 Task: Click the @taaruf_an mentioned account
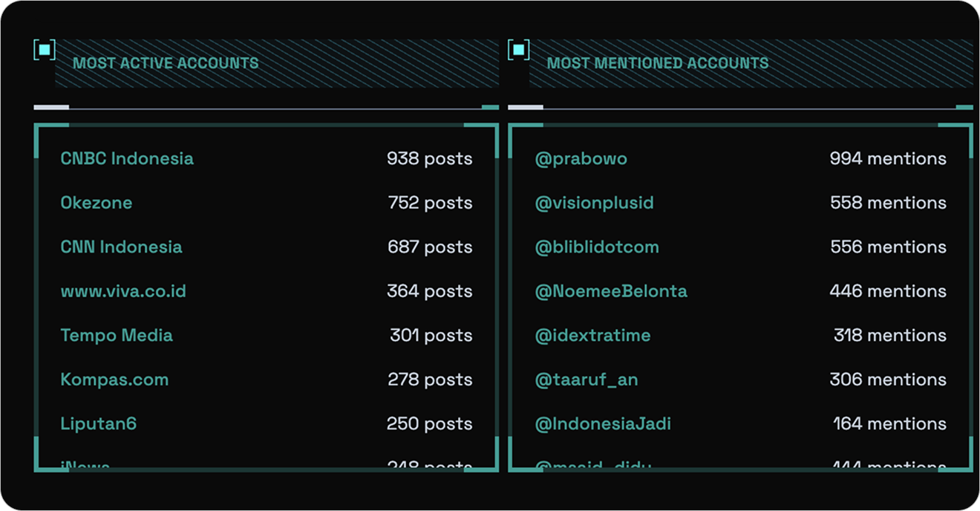587,380
